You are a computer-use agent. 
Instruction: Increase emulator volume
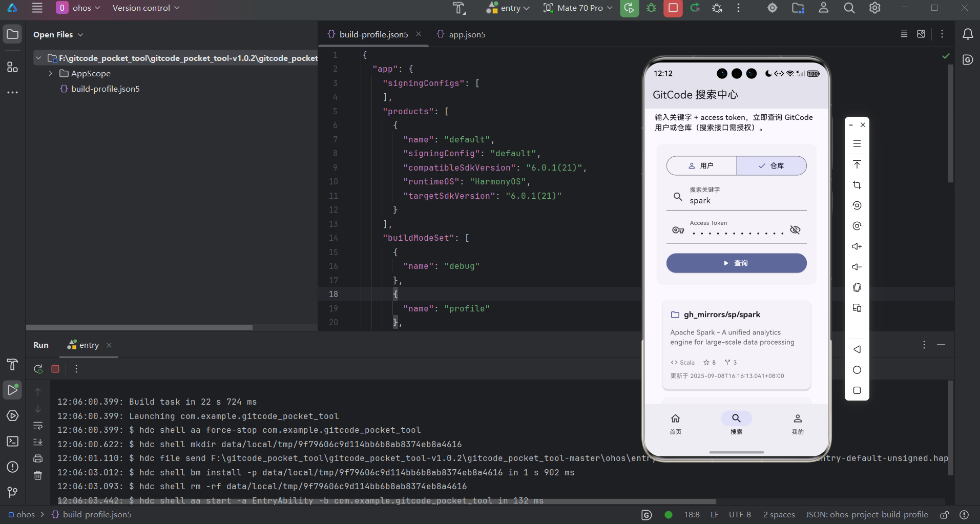pos(857,246)
